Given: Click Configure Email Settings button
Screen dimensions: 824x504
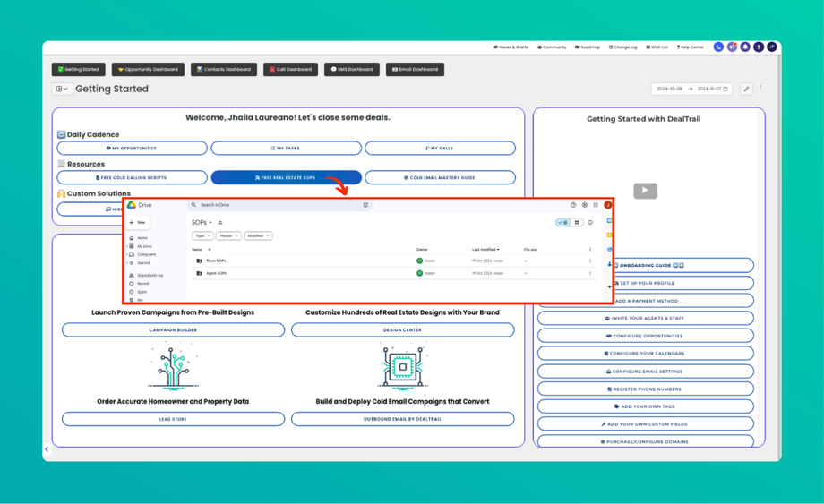Looking at the screenshot, I should point(646,372).
